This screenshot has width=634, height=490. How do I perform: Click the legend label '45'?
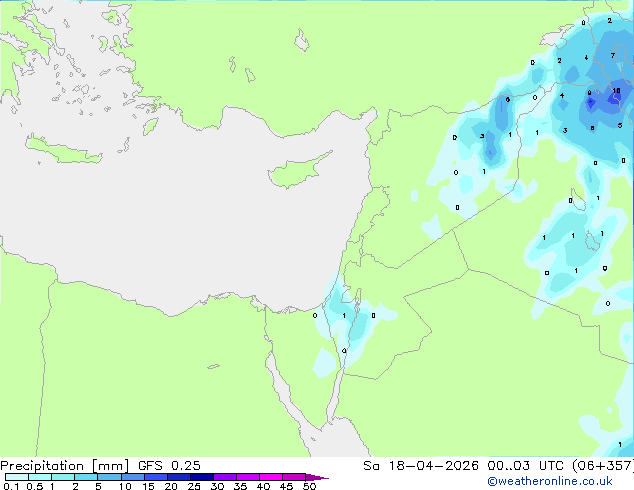coord(286,486)
